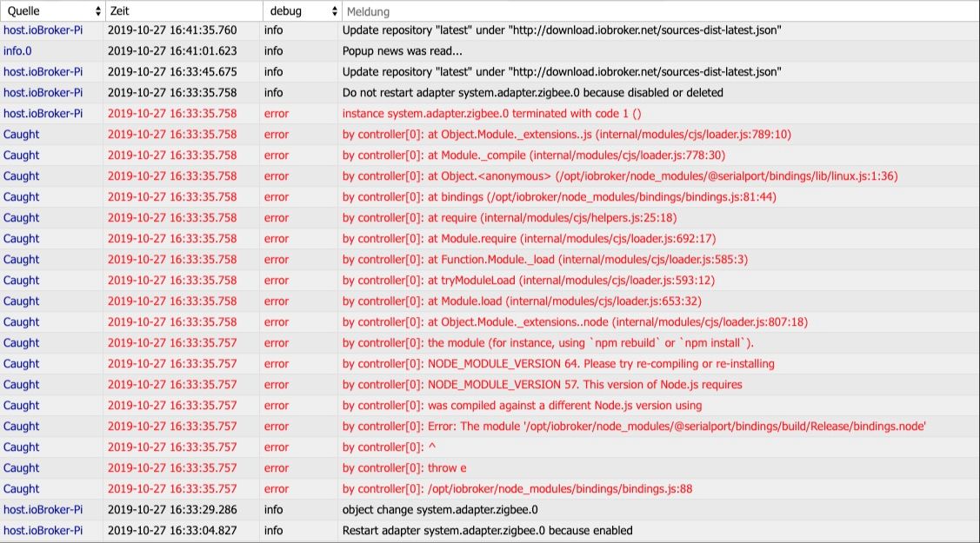
Task: Select timestamp 2019-10-27 16:41:01.623
Action: (172, 51)
